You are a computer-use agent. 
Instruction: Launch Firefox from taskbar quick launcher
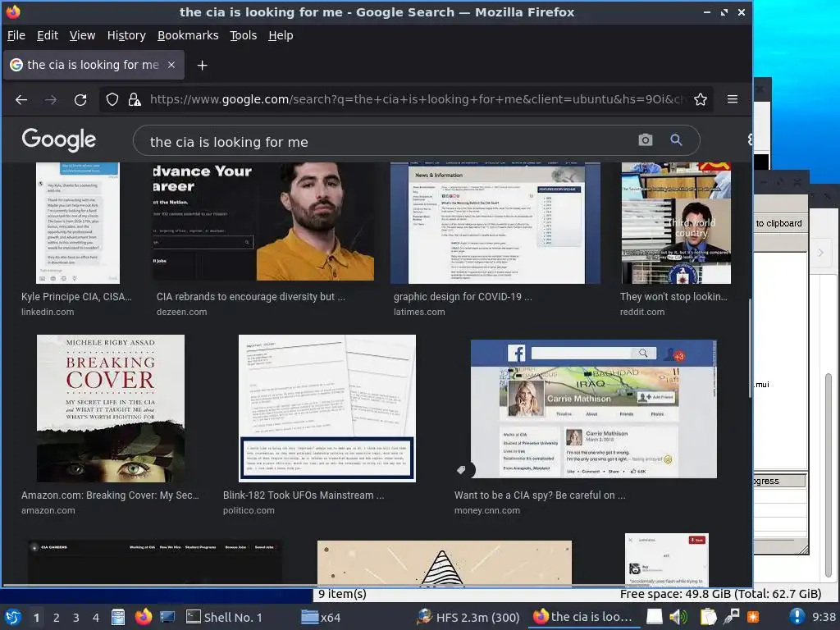point(143,617)
